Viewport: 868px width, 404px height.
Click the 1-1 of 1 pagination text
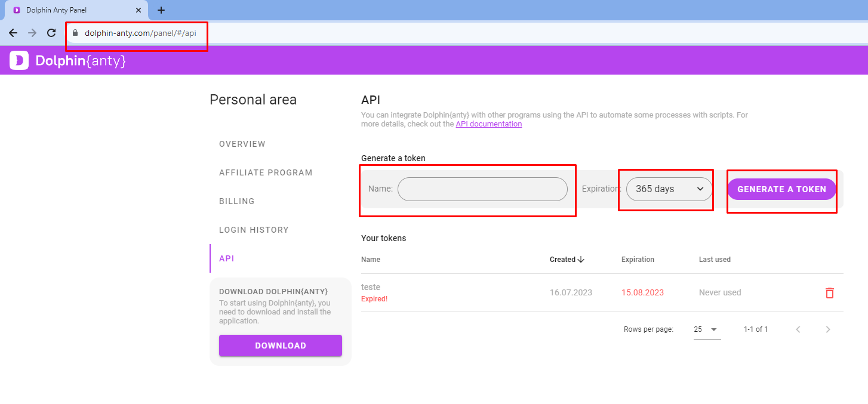756,329
